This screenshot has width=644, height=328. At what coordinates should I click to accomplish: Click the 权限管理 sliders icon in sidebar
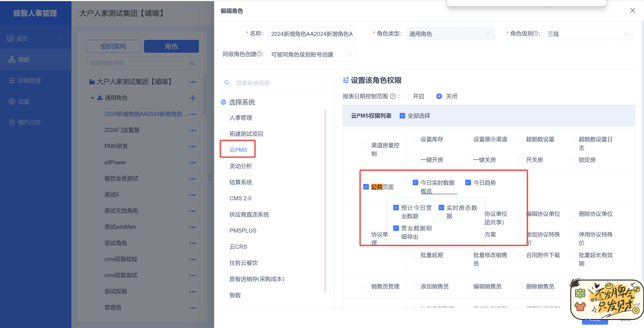(x=12, y=80)
